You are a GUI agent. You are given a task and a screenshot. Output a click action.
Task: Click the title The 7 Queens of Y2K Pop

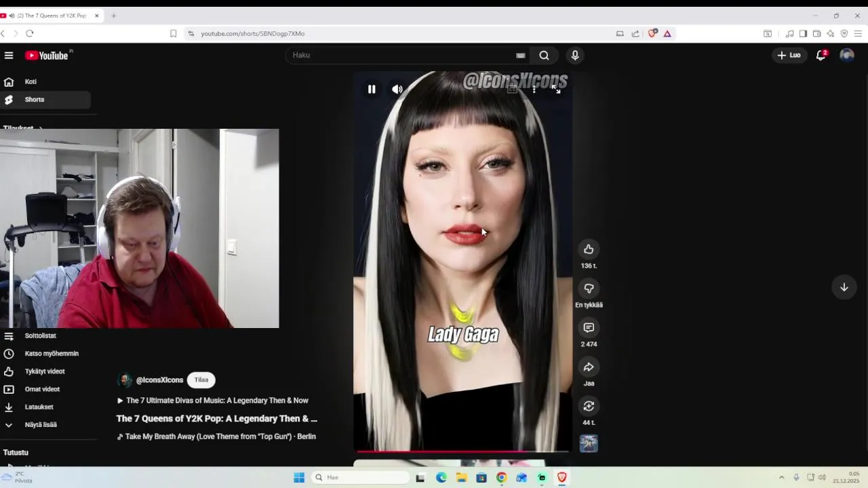[x=217, y=419]
